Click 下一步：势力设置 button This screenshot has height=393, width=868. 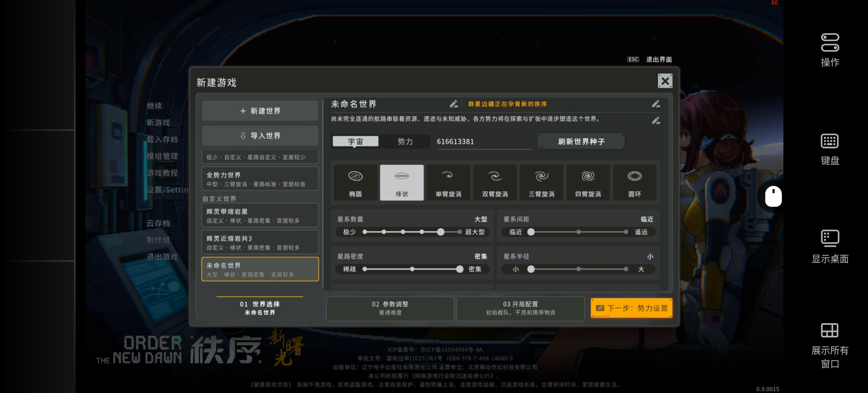coord(631,308)
